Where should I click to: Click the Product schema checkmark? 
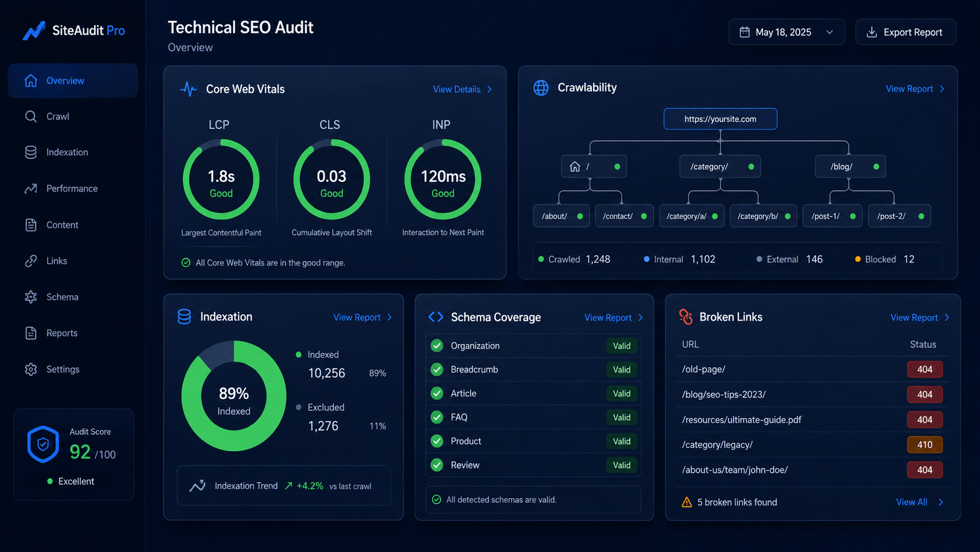coord(437,441)
